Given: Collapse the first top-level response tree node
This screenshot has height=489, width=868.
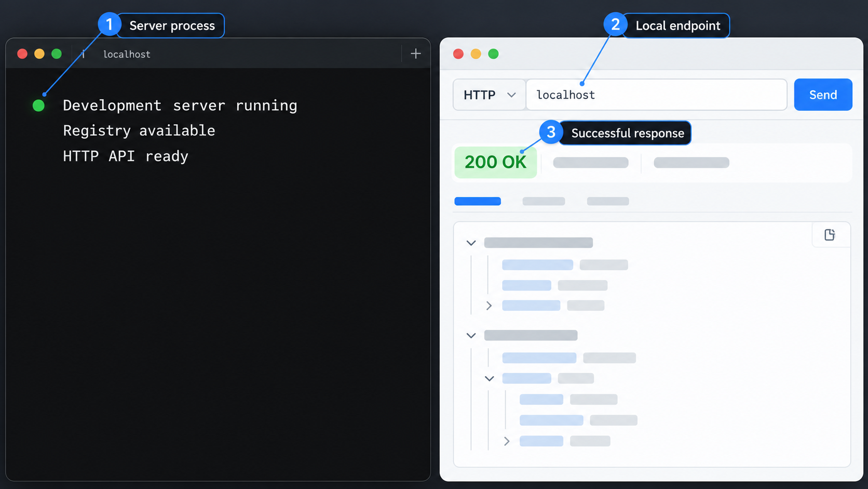Looking at the screenshot, I should [471, 243].
